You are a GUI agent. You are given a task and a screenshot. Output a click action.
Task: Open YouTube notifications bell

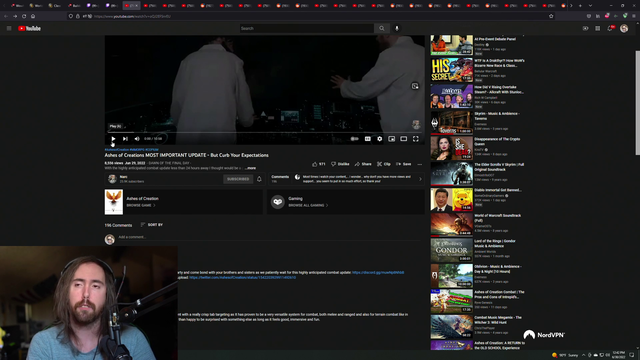click(x=610, y=28)
